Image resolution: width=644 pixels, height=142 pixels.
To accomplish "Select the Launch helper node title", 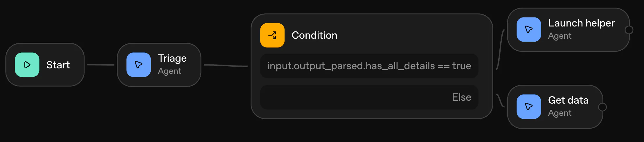I will pos(581,23).
